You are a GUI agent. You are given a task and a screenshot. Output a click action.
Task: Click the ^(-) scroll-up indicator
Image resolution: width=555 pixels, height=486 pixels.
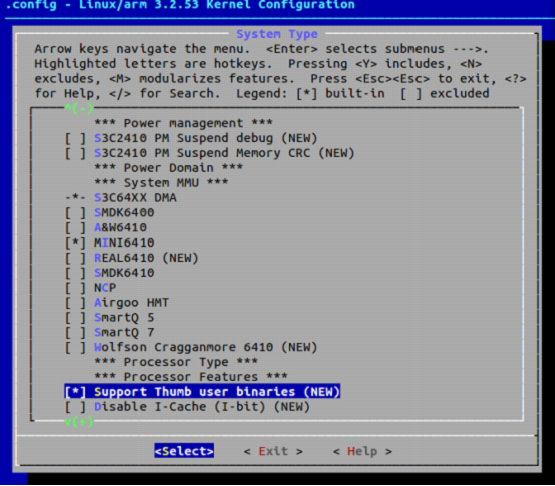(x=79, y=108)
